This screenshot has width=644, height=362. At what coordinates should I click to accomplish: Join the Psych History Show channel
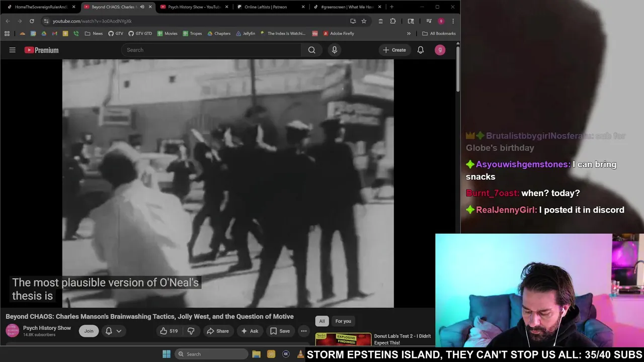click(x=89, y=331)
